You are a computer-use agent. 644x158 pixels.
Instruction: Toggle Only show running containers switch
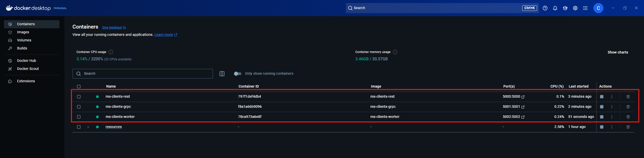pyautogui.click(x=238, y=74)
